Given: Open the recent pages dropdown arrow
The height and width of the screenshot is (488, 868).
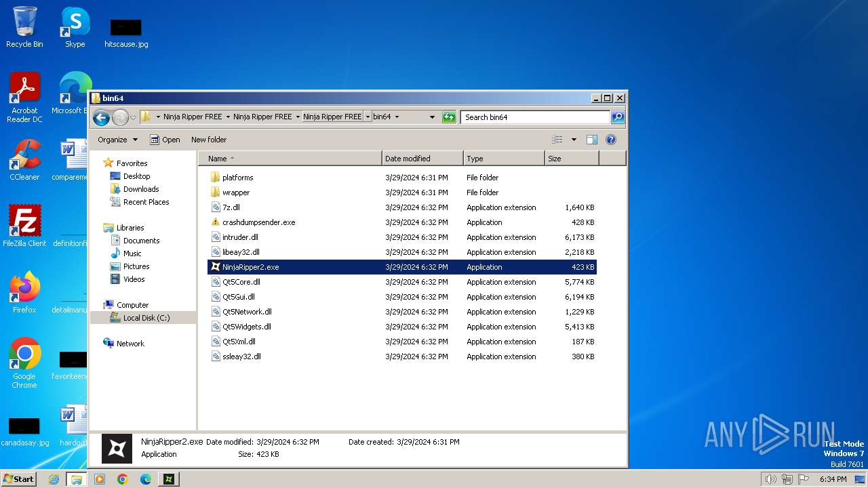Looking at the screenshot, I should click(x=134, y=117).
